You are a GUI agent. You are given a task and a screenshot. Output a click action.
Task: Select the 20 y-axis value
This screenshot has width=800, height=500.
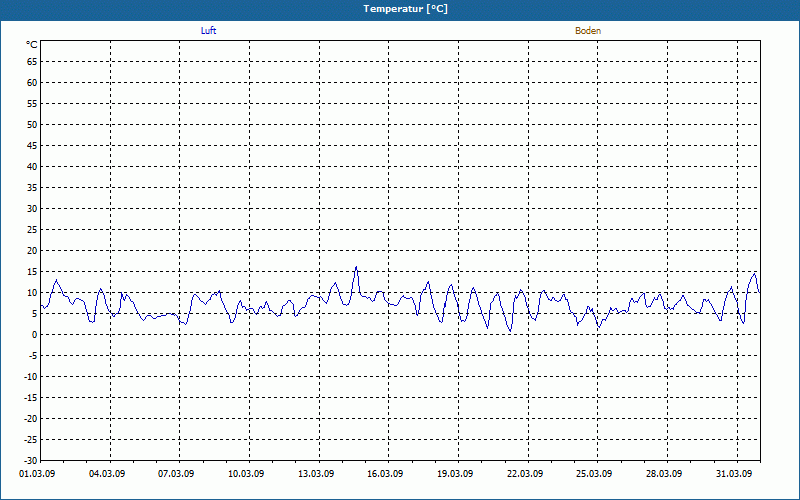(32, 251)
